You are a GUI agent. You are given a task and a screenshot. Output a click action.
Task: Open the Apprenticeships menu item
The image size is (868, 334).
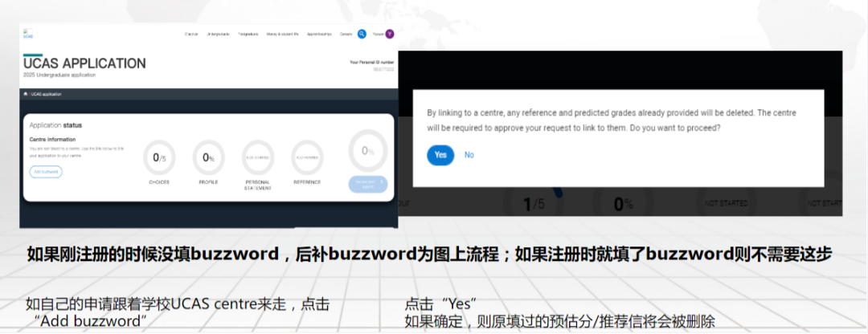(319, 35)
